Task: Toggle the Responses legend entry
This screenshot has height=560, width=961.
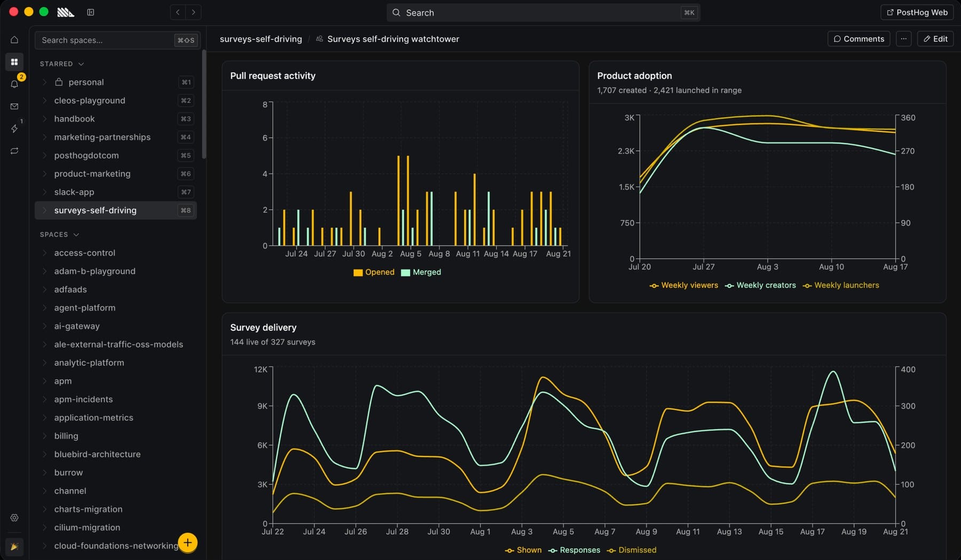Action: pos(574,550)
